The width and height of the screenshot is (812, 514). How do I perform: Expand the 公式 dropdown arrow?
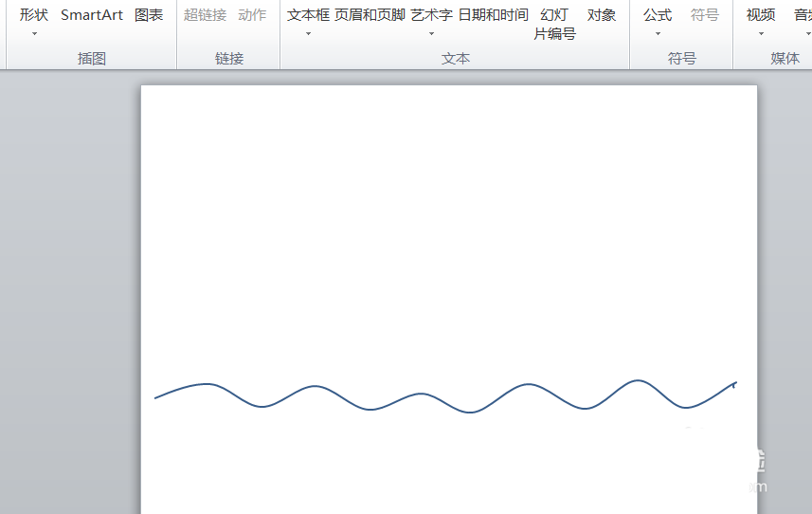(658, 34)
